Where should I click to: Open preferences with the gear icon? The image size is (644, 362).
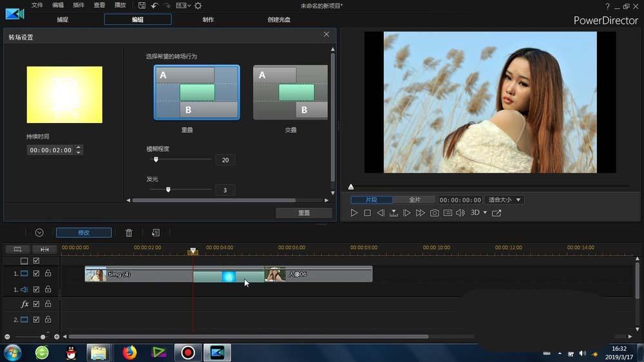click(x=198, y=6)
